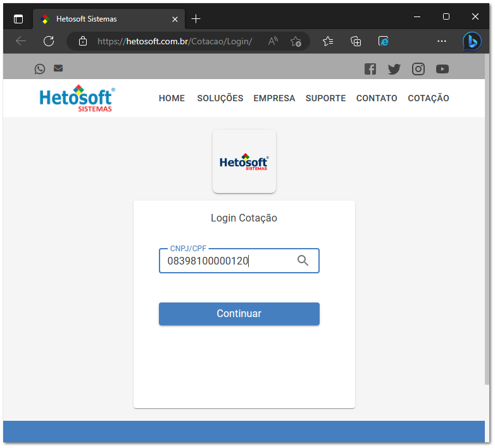Open Hetosoft Facebook page icon
495x448 pixels.
pyautogui.click(x=370, y=69)
